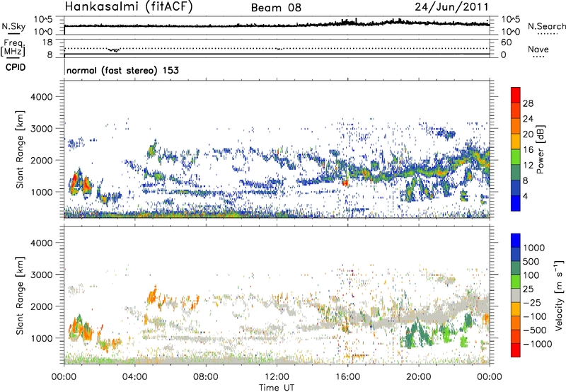Click the "Velocity [m s^-1]" colorbar title
This screenshot has width=566, height=392.
(x=559, y=295)
